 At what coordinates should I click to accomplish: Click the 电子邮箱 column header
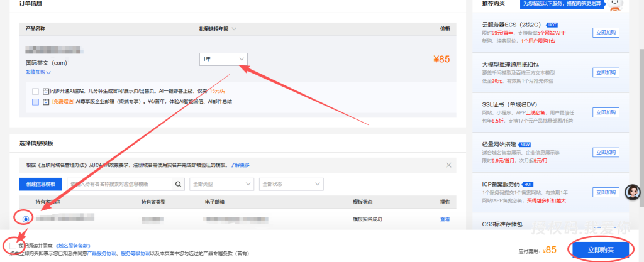coord(214,202)
